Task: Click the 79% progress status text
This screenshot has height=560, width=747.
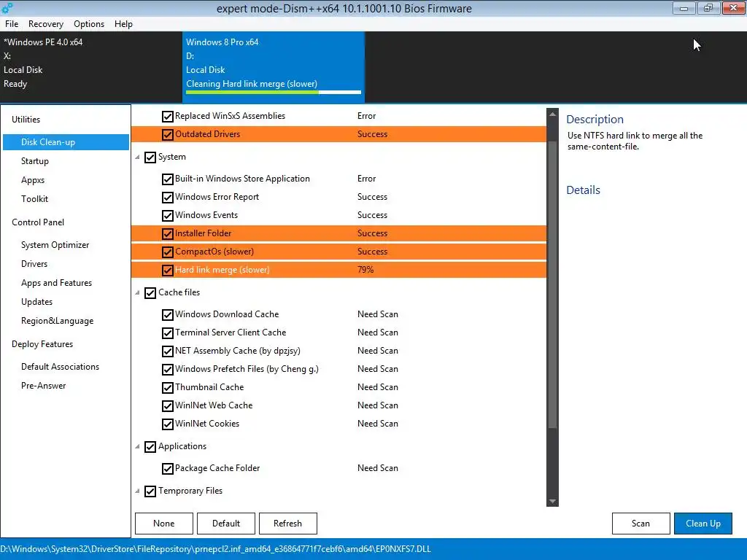Action: (x=365, y=270)
